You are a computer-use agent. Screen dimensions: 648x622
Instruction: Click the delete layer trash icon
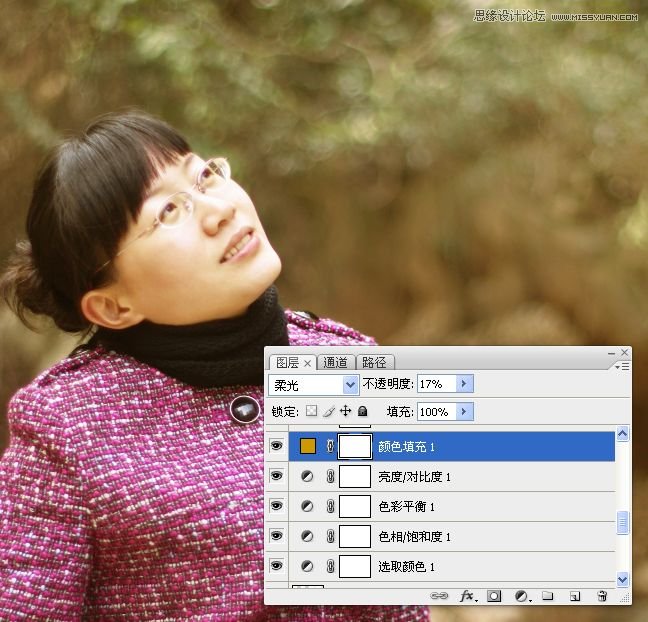[x=602, y=596]
